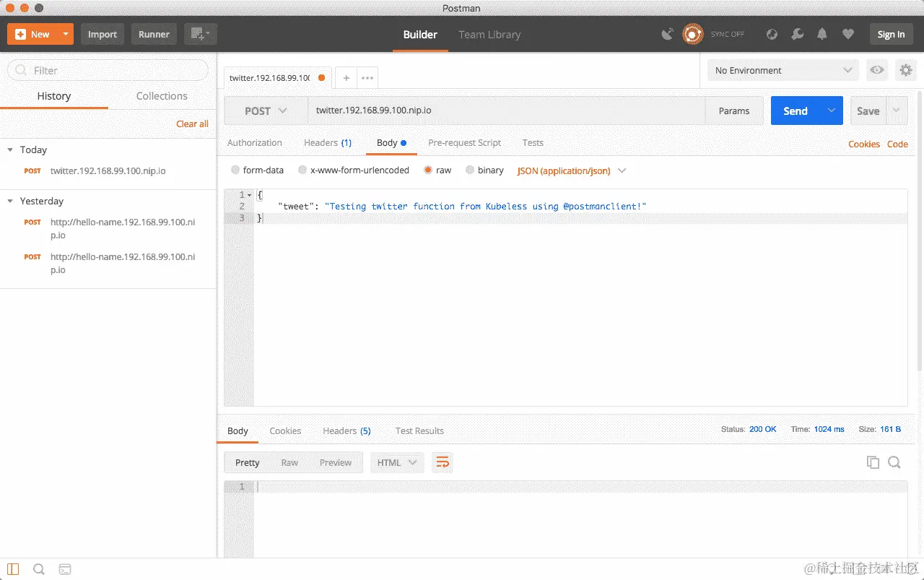
Task: Open the Pre-request Script tab
Action: [x=464, y=143]
